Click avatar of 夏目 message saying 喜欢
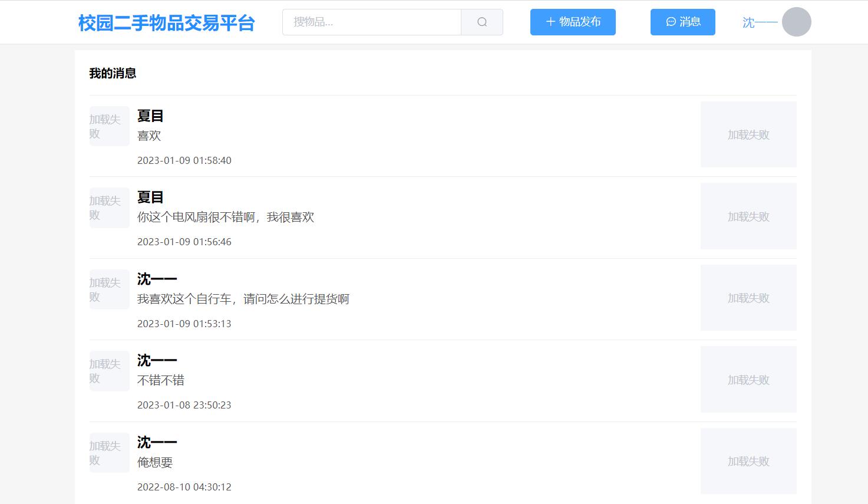The width and height of the screenshot is (868, 504). click(109, 126)
